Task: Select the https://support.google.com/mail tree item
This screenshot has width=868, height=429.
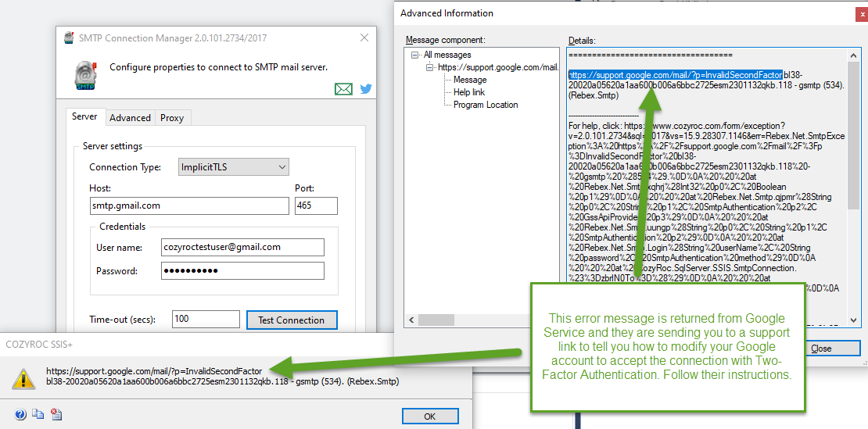Action: 497,67
